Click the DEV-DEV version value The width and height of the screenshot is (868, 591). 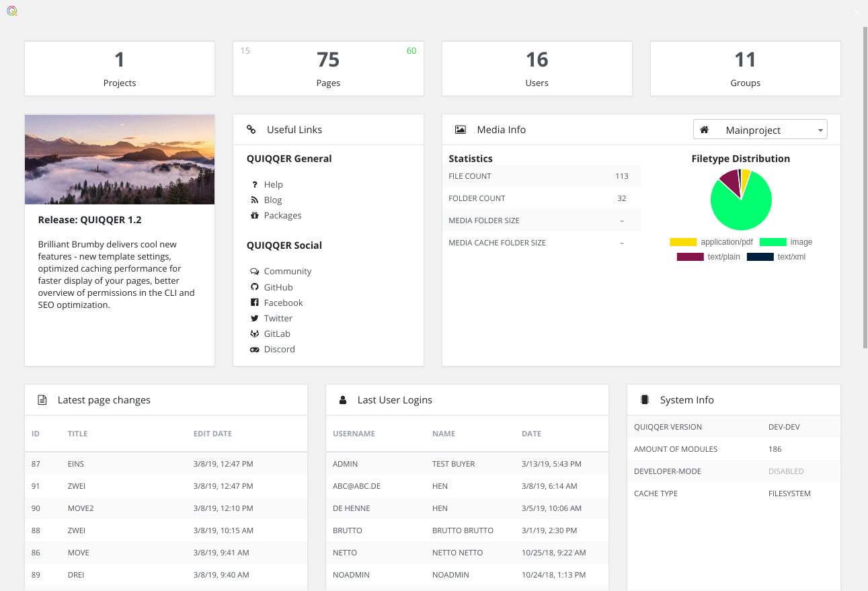(784, 427)
